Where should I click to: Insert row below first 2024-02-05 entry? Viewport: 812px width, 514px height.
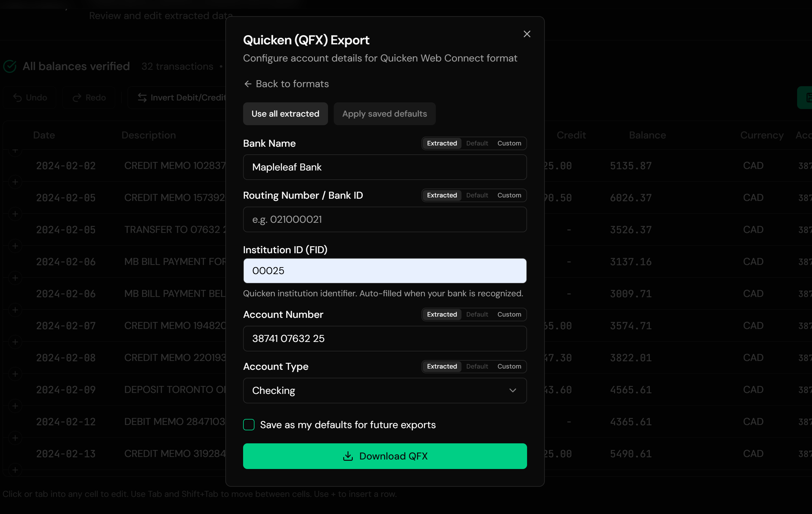[x=15, y=214]
